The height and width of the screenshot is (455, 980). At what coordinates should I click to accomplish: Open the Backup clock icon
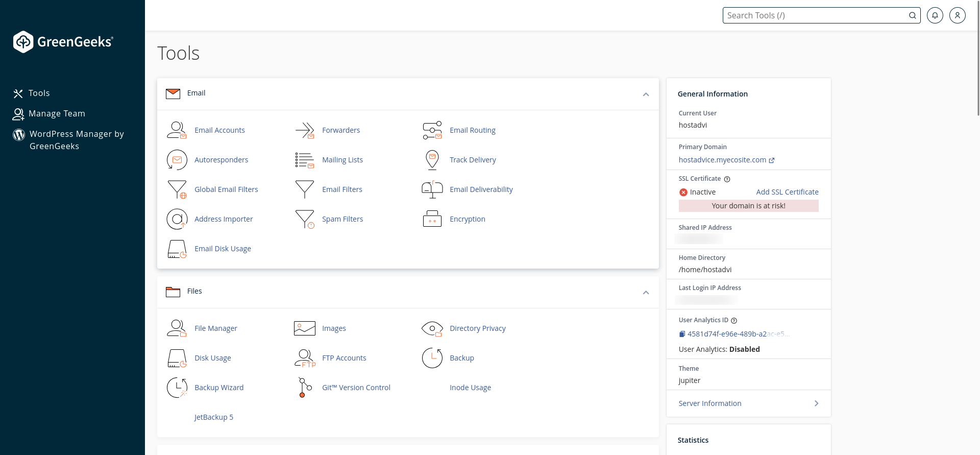[x=432, y=358]
